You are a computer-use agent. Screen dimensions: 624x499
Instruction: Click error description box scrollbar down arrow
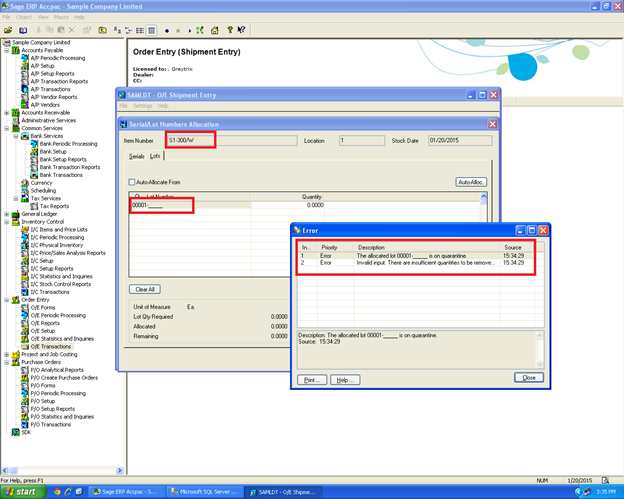[x=540, y=364]
